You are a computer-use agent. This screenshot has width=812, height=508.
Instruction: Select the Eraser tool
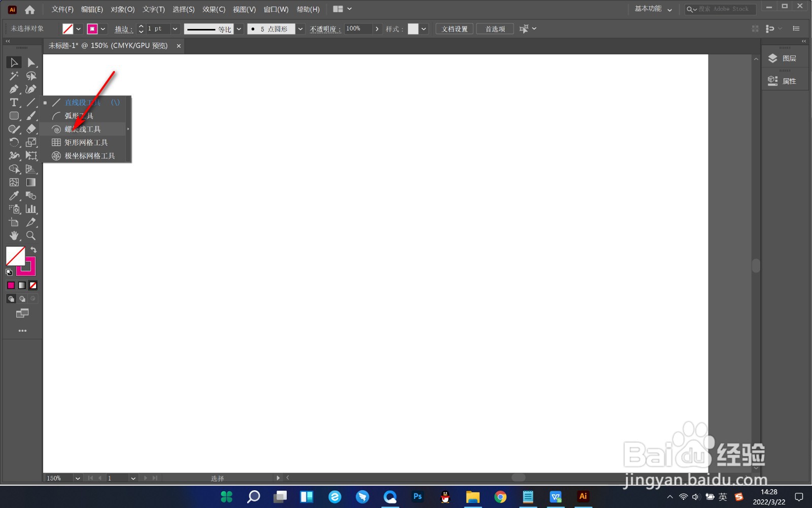pyautogui.click(x=31, y=129)
